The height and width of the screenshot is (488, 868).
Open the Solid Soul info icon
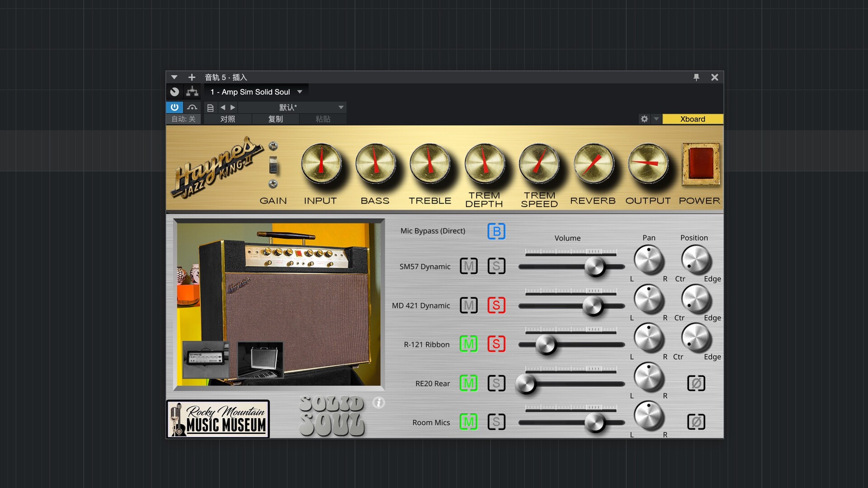tap(378, 403)
